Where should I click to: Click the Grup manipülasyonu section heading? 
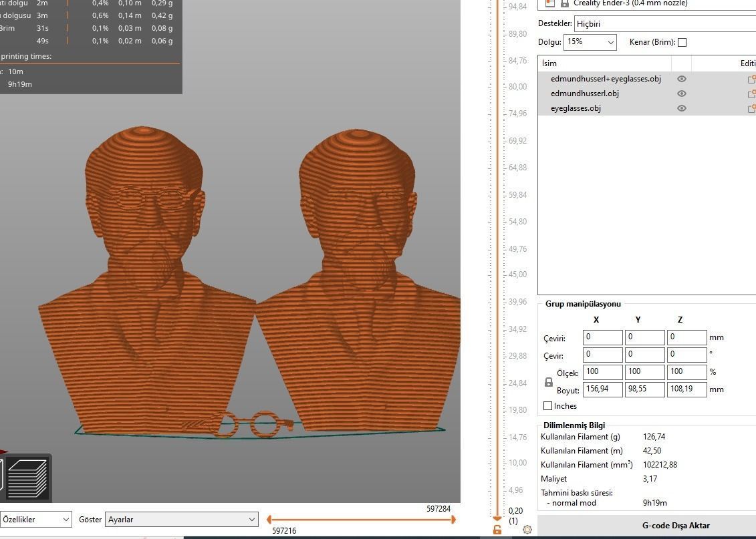[583, 304]
